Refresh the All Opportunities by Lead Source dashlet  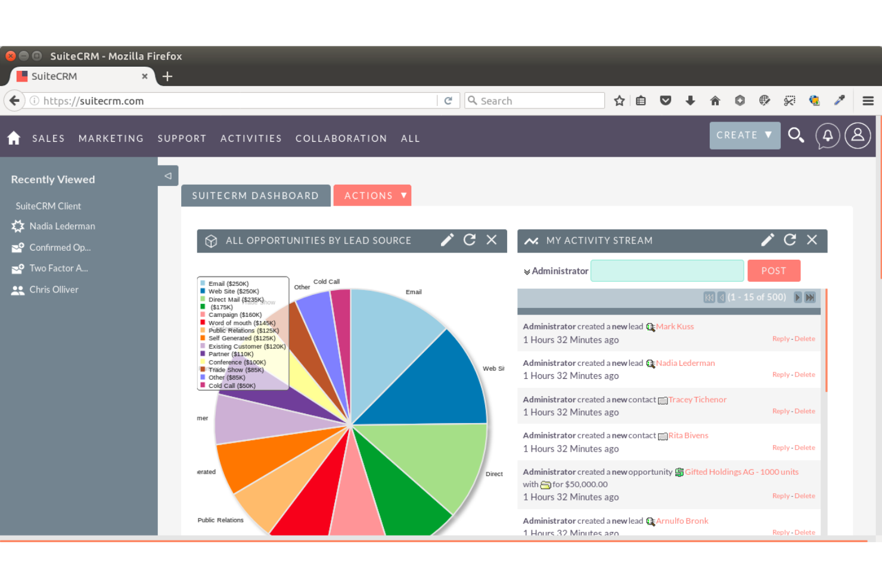(470, 239)
